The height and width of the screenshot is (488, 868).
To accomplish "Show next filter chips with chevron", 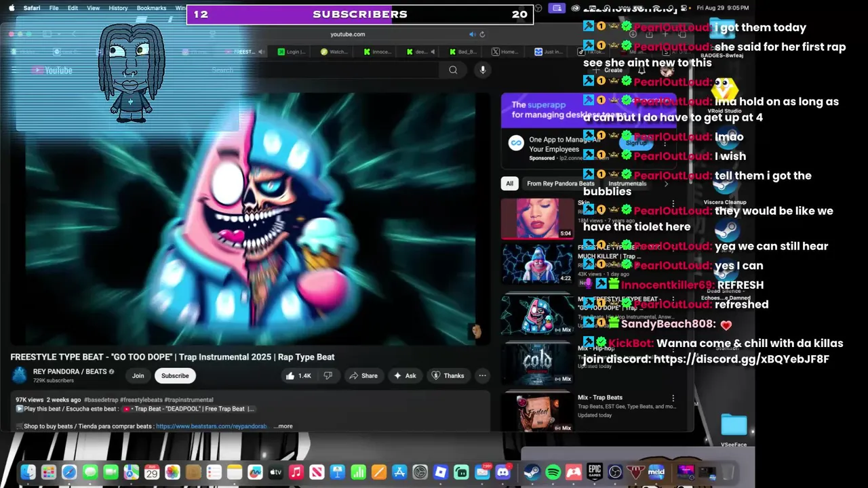I will tap(666, 184).
